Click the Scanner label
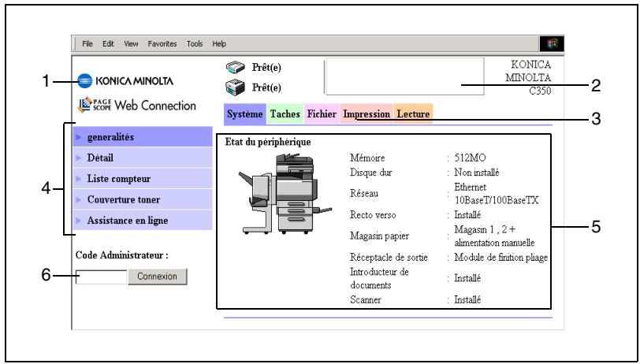Viewport: 640px width, 364px height. [x=366, y=300]
